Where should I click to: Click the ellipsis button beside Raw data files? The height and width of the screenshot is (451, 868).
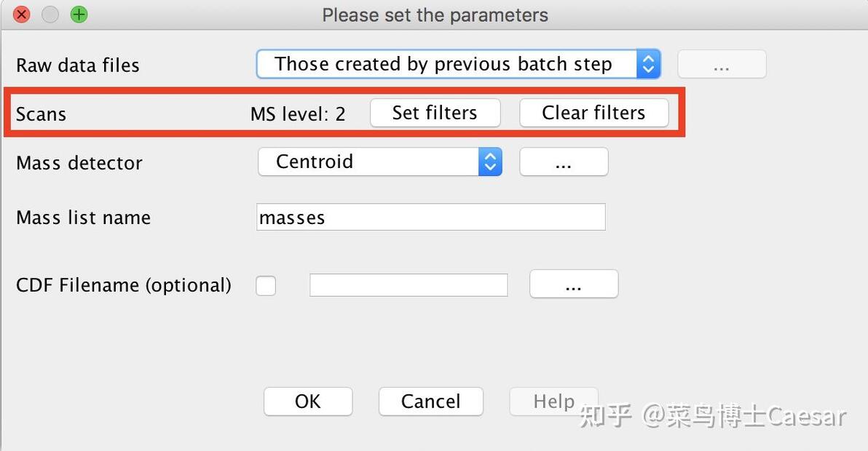tap(722, 65)
